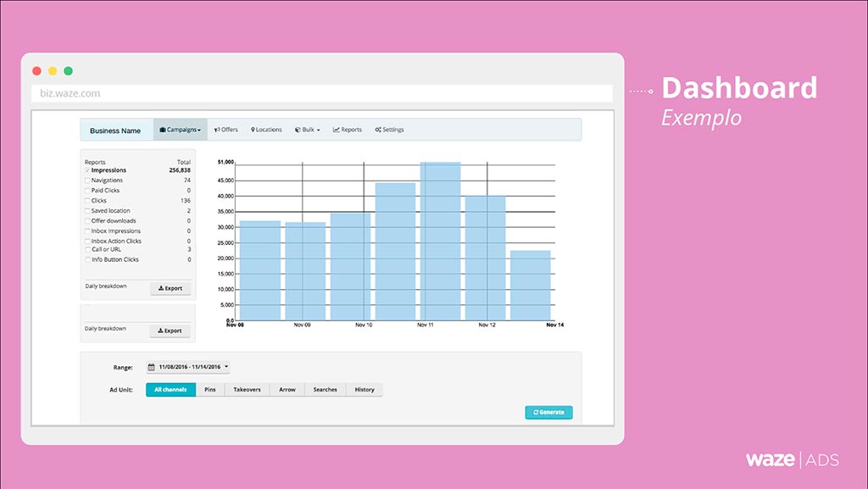Click the Generate button
The height and width of the screenshot is (489, 868).
(548, 412)
